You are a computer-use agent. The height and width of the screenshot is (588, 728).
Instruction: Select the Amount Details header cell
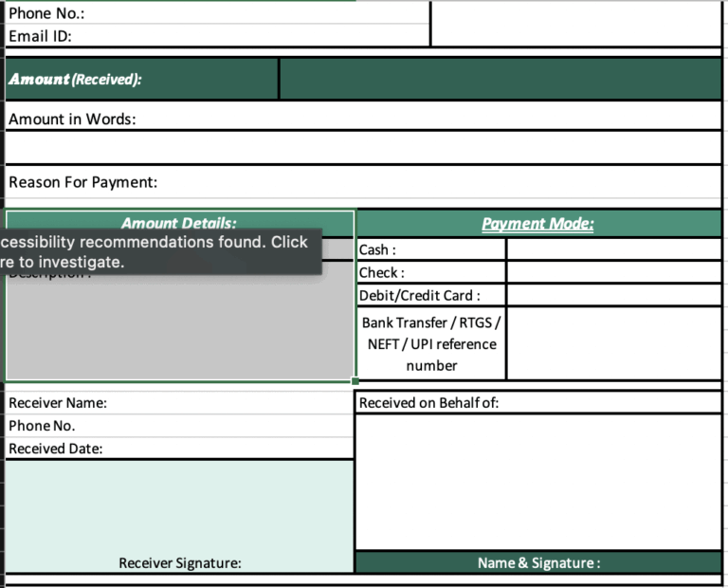pyautogui.click(x=180, y=224)
